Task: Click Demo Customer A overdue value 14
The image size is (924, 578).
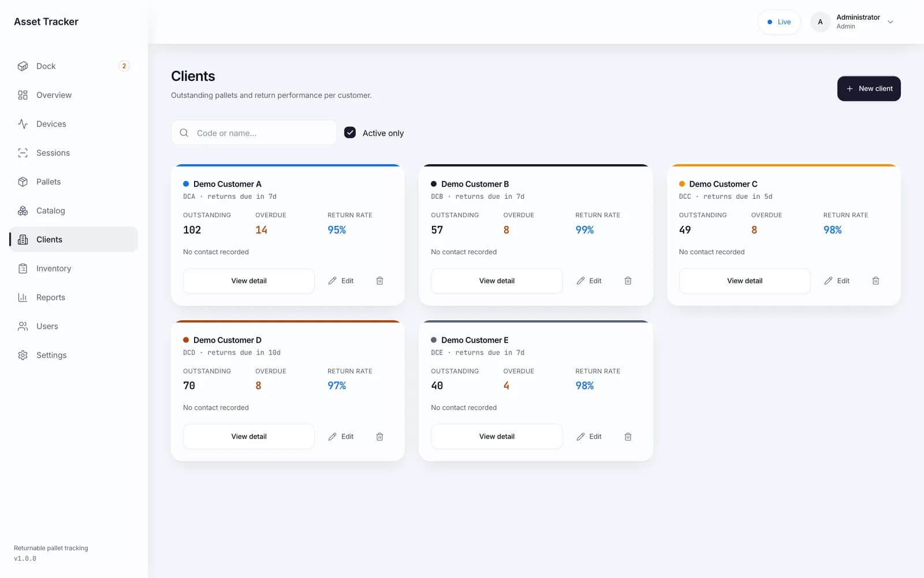Action: [x=261, y=230]
